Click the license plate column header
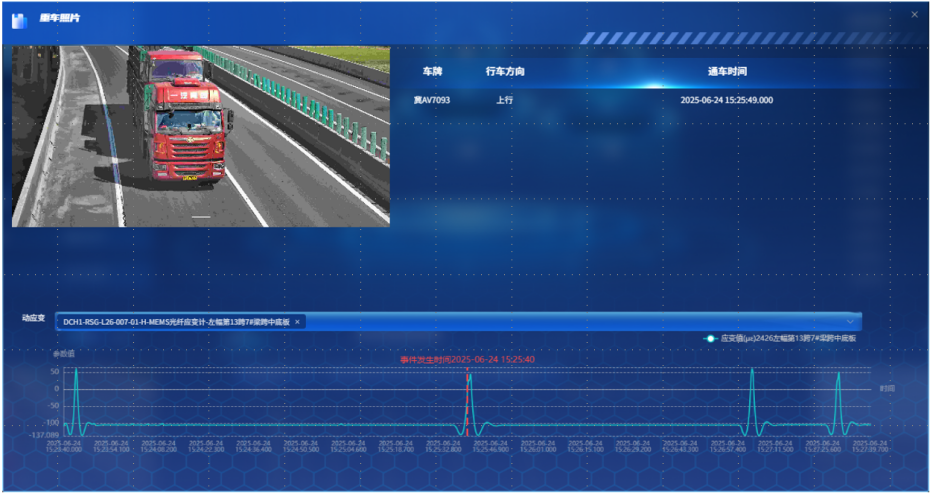The image size is (930, 493). click(432, 72)
